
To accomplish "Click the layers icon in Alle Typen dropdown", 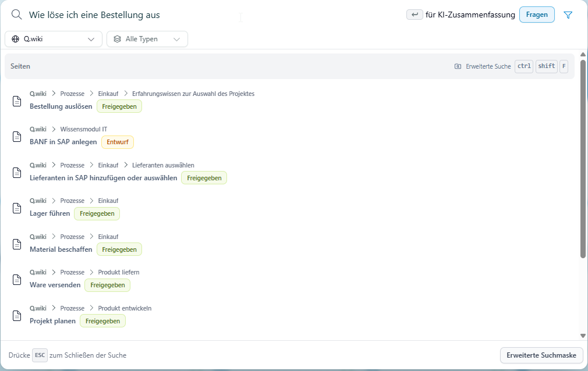I will [x=118, y=39].
